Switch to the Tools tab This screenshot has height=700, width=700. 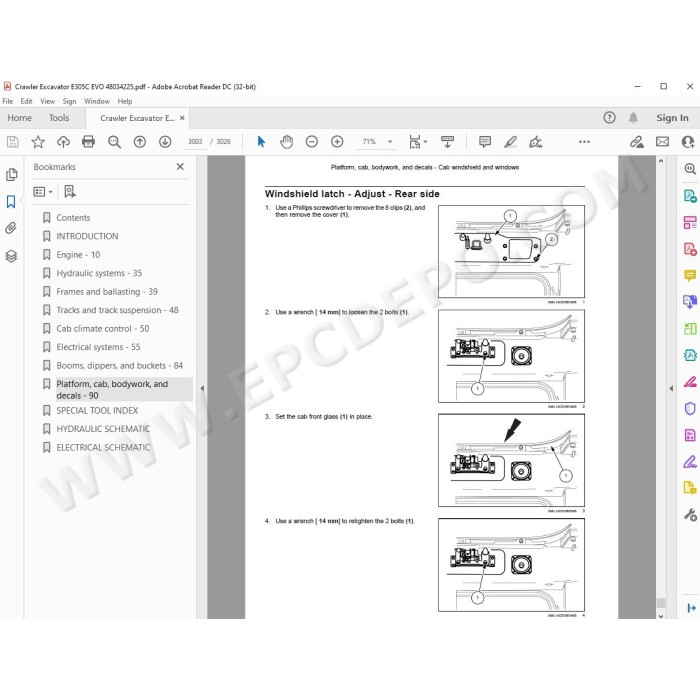click(59, 118)
